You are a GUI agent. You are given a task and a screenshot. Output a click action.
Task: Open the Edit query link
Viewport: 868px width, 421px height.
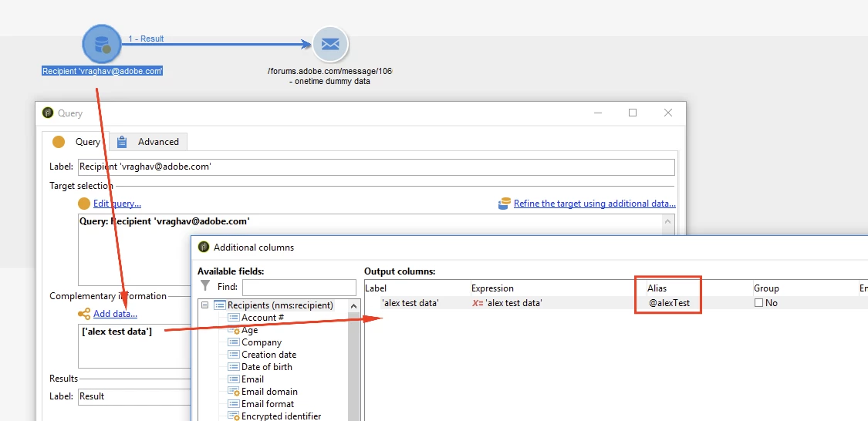pyautogui.click(x=117, y=203)
